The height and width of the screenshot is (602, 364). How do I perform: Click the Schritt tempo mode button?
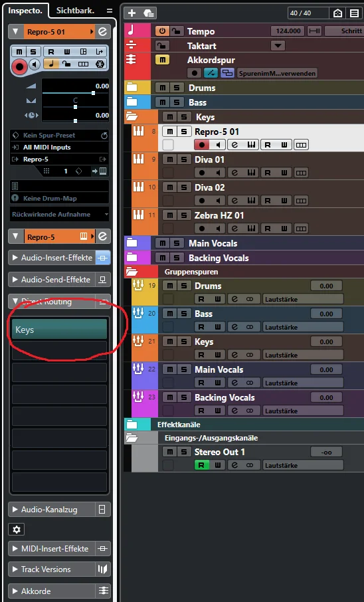[x=345, y=31]
